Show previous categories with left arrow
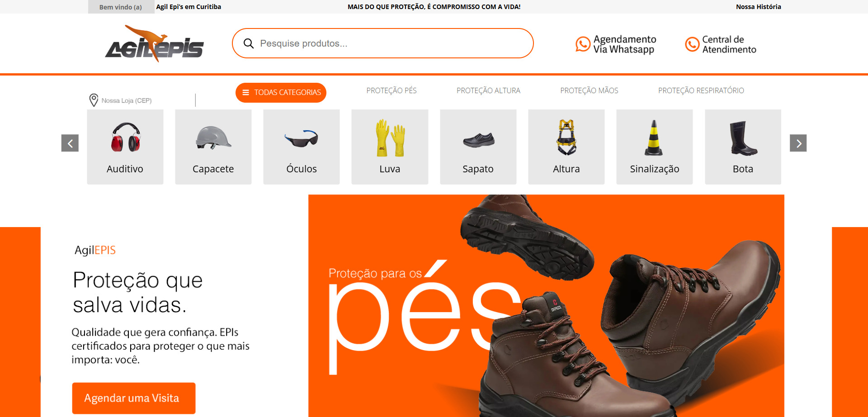Image resolution: width=868 pixels, height=417 pixels. tap(70, 143)
